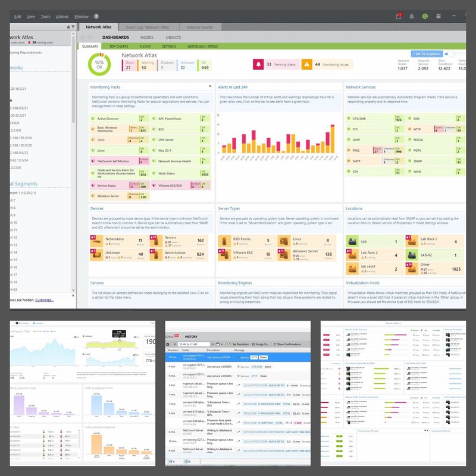Image resolution: width=476 pixels, height=476 pixels.
Task: Expand the Networks section in the sidebar
Action: [17, 67]
